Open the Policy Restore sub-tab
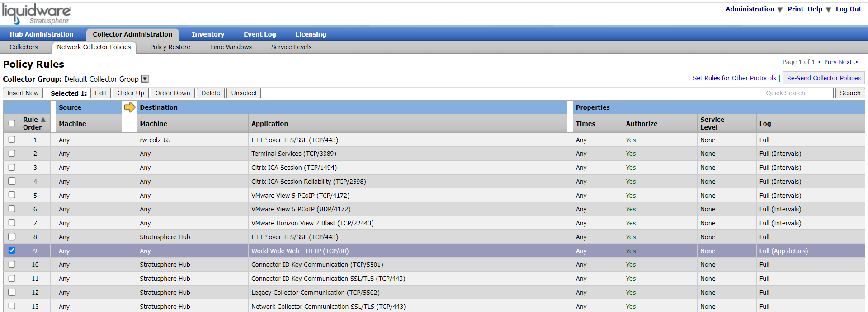Screen dimensions: 868x312 click(170, 47)
